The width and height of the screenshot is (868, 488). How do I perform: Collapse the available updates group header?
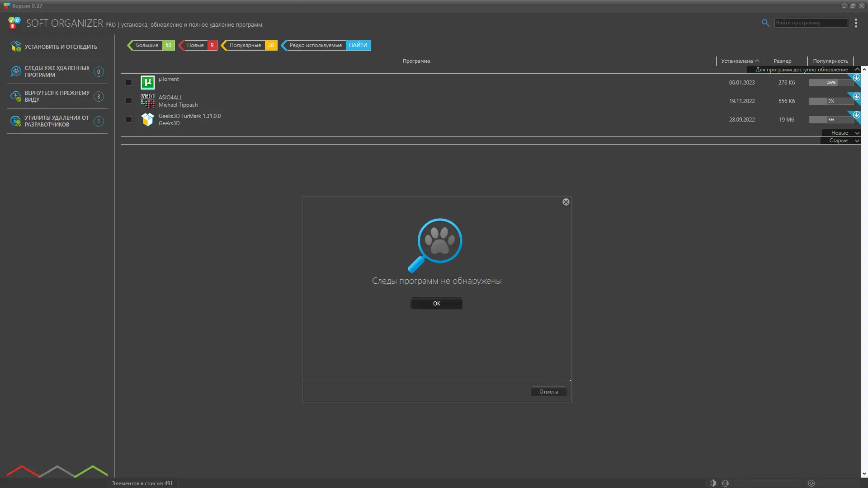coord(857,70)
